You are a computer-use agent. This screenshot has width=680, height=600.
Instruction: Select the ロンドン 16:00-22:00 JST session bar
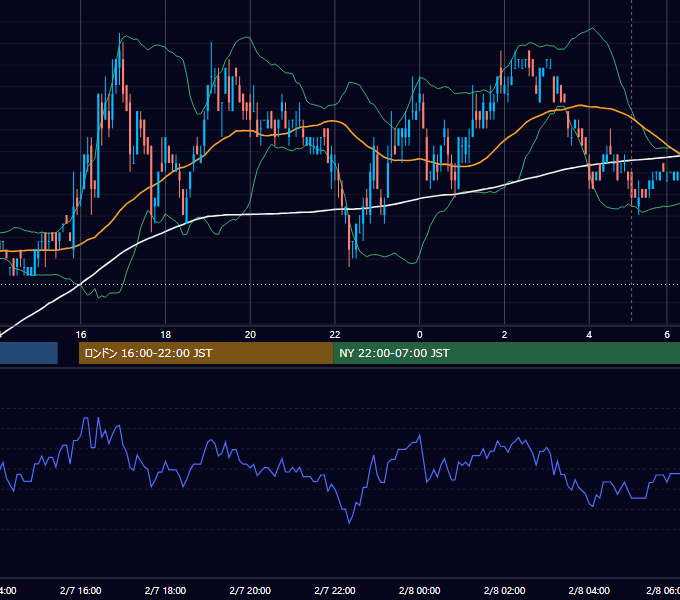pos(206,353)
